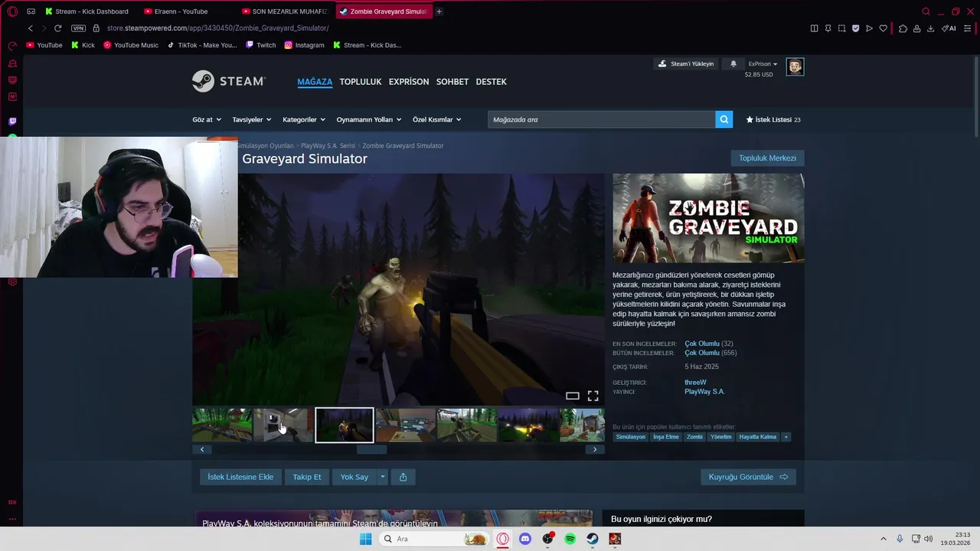Open Opera split screen icon
Image resolution: width=980 pixels, height=551 pixels.
(x=814, y=28)
